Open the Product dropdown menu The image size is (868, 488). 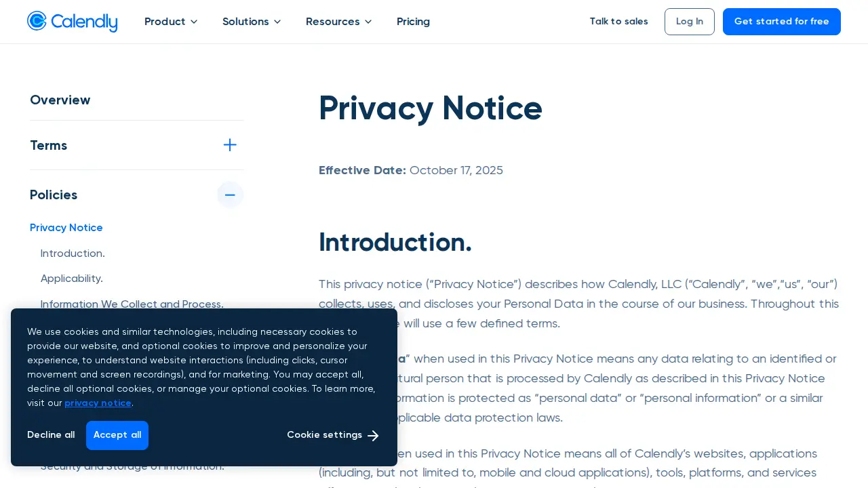point(171,22)
